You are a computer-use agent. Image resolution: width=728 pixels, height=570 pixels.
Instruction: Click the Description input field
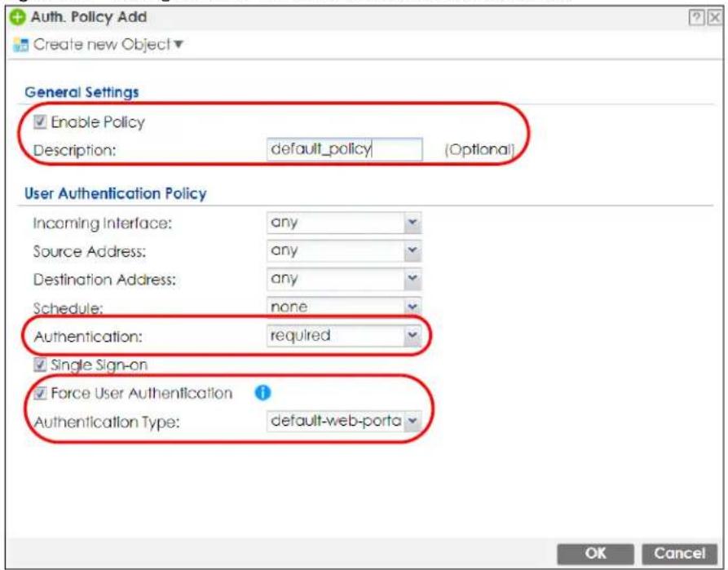[x=345, y=149]
